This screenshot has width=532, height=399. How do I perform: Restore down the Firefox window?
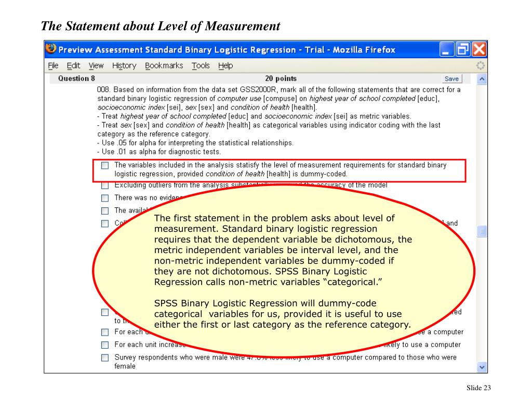tap(463, 49)
